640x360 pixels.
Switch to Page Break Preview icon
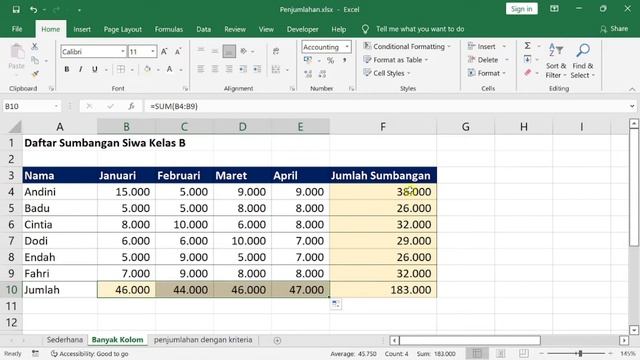click(x=524, y=353)
